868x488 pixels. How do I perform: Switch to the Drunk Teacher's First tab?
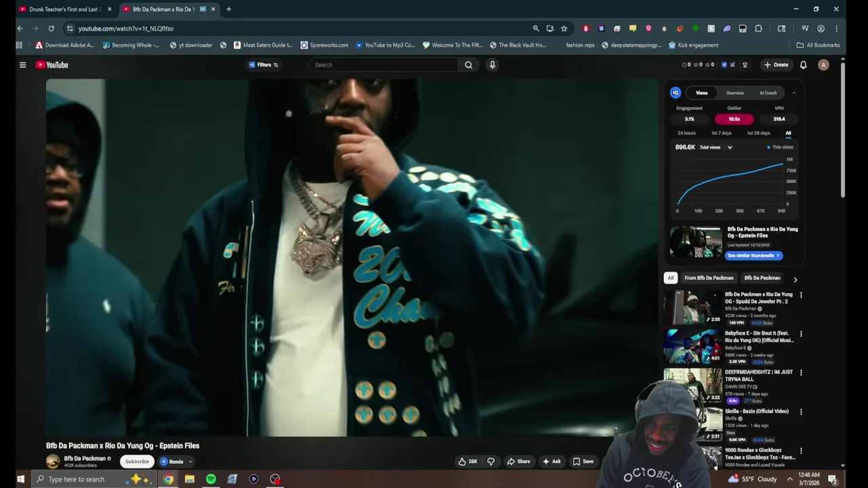click(x=64, y=9)
